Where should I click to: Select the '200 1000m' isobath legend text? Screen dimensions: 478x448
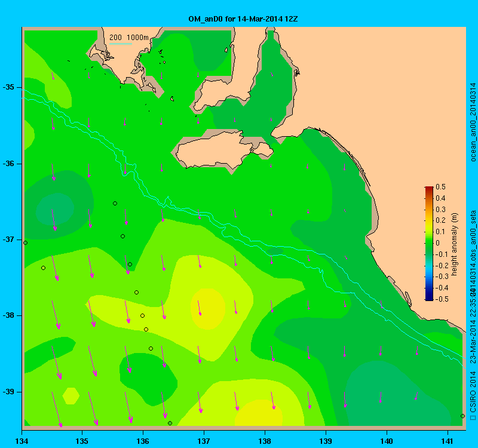[129, 38]
